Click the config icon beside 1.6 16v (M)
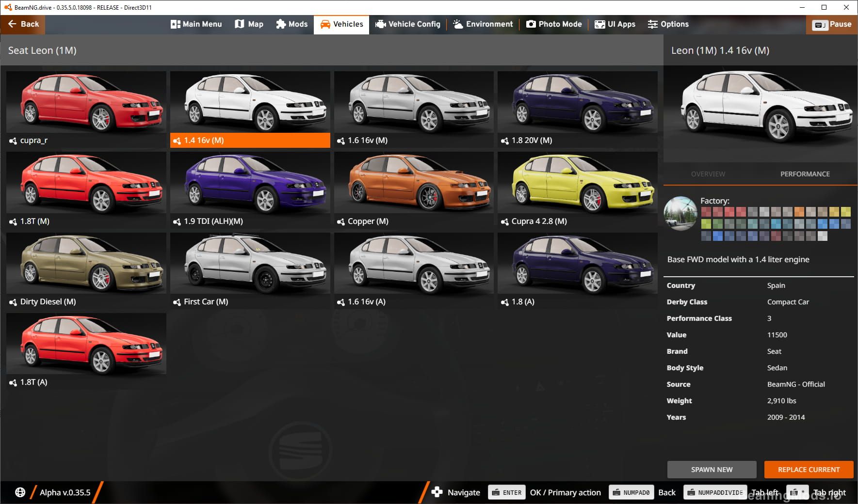The image size is (858, 504). click(340, 141)
